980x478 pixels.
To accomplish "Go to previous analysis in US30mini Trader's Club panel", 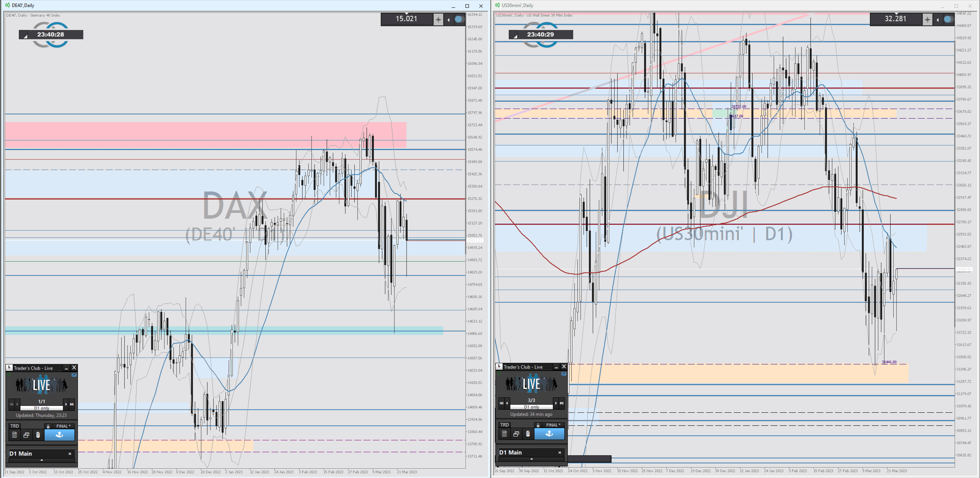I will click(507, 403).
